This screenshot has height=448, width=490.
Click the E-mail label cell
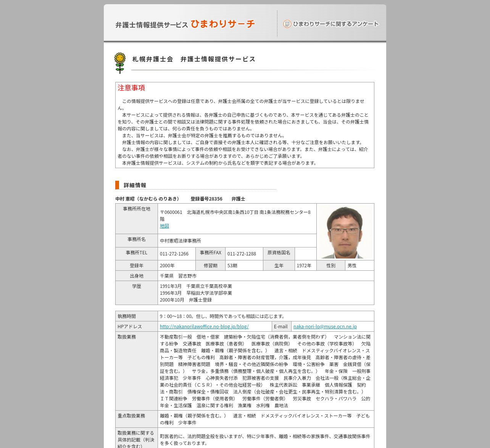pyautogui.click(x=282, y=327)
